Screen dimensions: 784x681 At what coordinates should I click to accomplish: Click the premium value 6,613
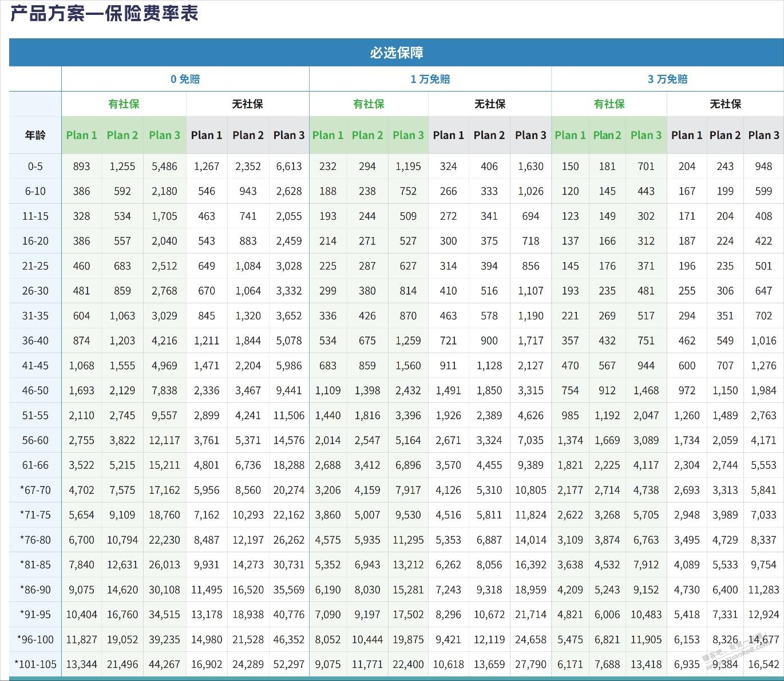click(289, 167)
